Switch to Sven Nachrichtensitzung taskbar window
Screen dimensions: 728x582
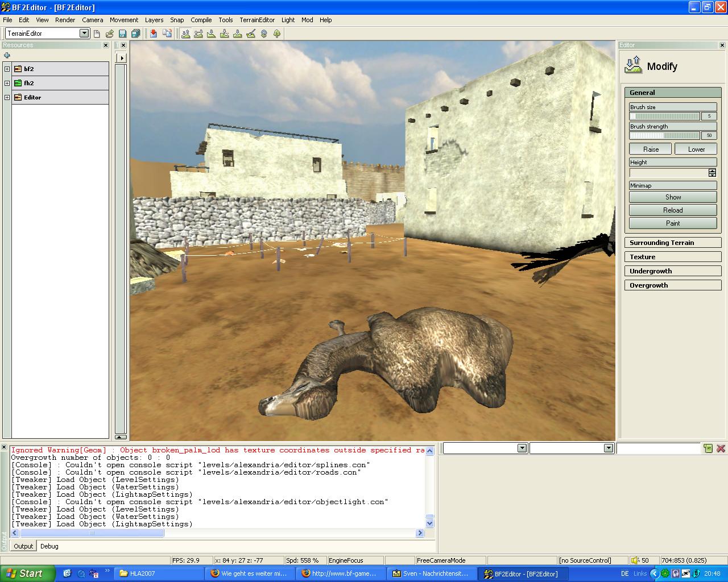coord(432,573)
